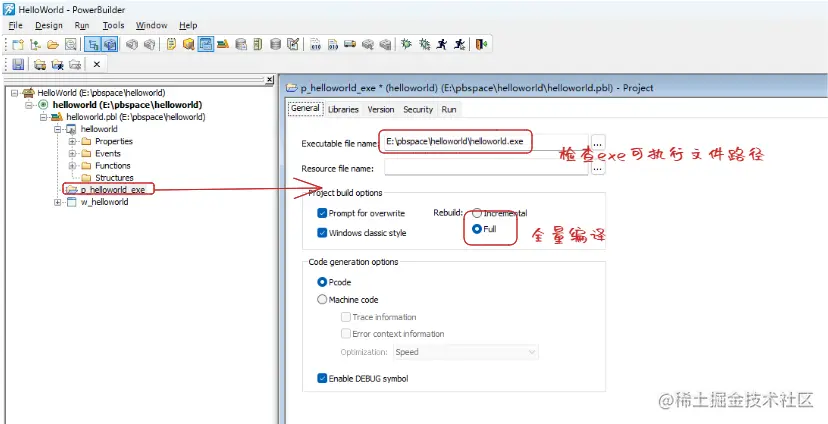Close the system tree panel
This screenshot has height=424, width=828.
(x=269, y=80)
